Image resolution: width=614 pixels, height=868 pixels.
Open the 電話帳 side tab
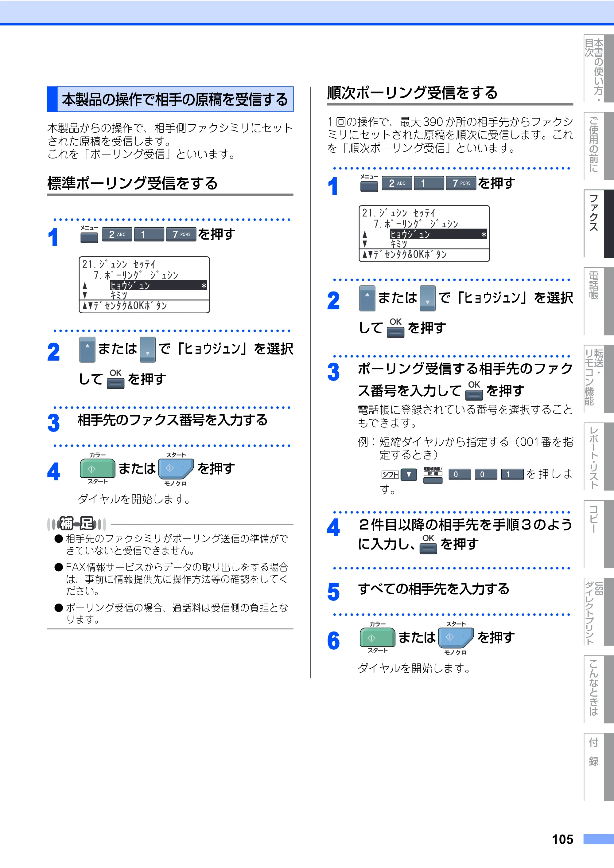click(598, 301)
